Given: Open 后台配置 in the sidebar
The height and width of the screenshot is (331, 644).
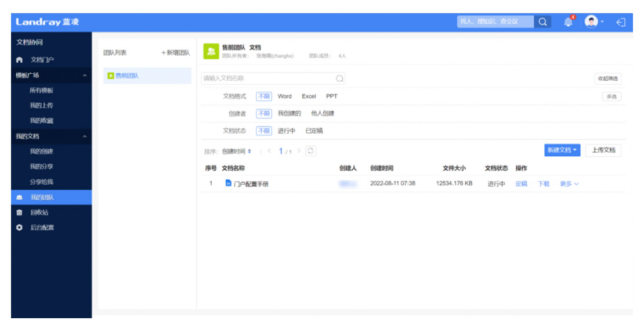Looking at the screenshot, I should tap(42, 228).
